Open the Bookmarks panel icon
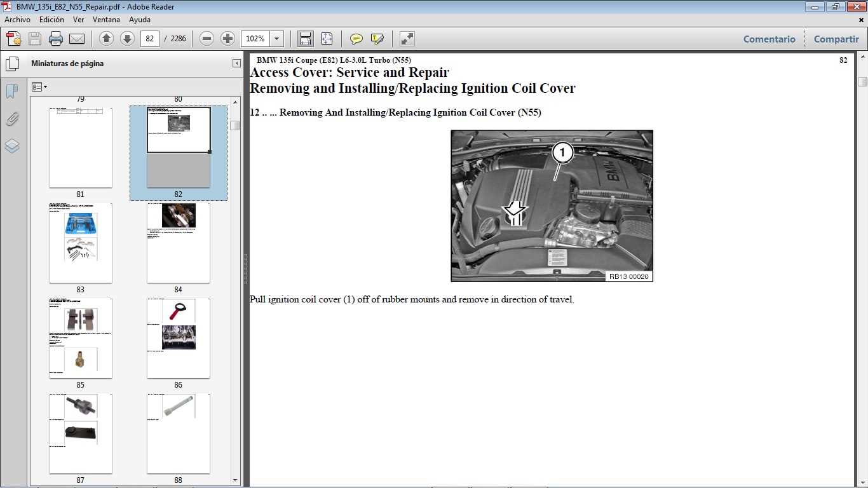This screenshot has height=488, width=868. tap(12, 91)
